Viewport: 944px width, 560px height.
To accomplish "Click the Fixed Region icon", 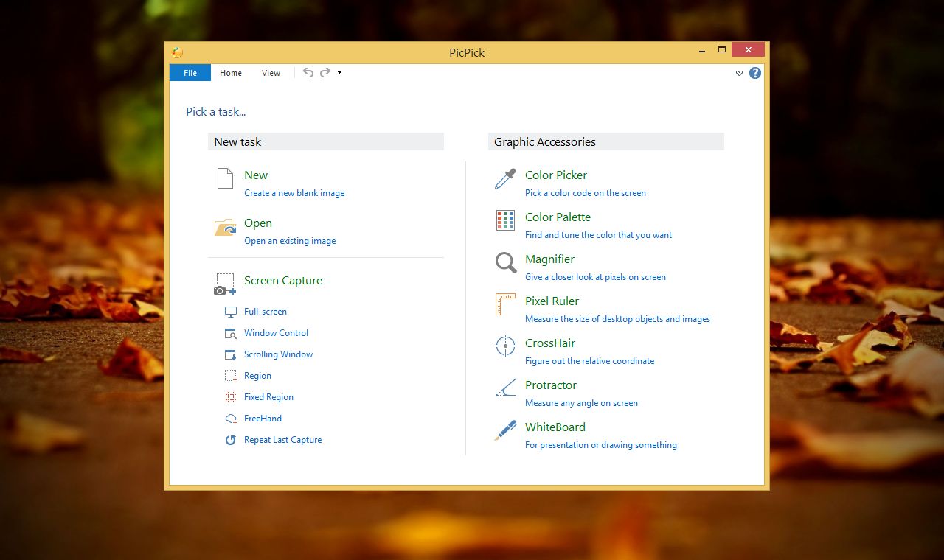I will [x=231, y=397].
